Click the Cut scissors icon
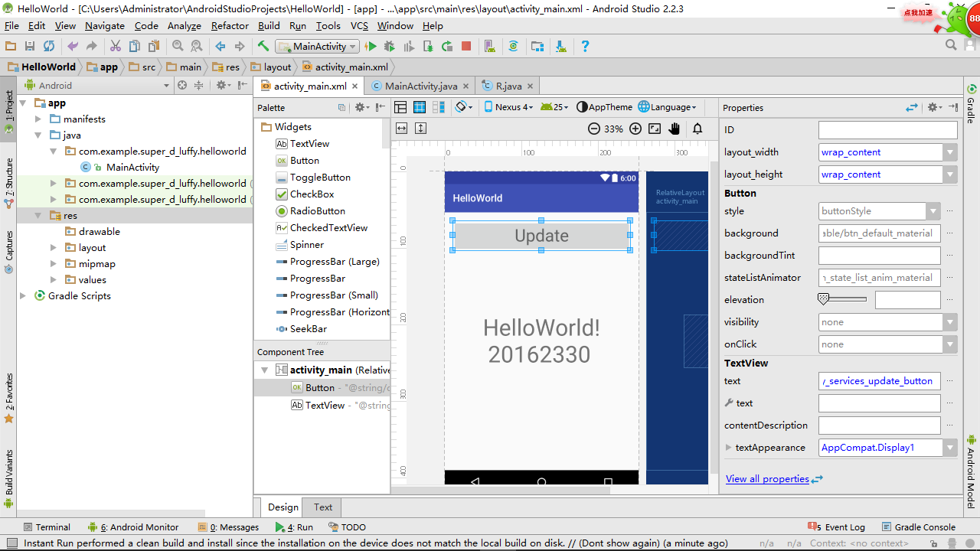The height and width of the screenshot is (551, 980). (x=116, y=47)
